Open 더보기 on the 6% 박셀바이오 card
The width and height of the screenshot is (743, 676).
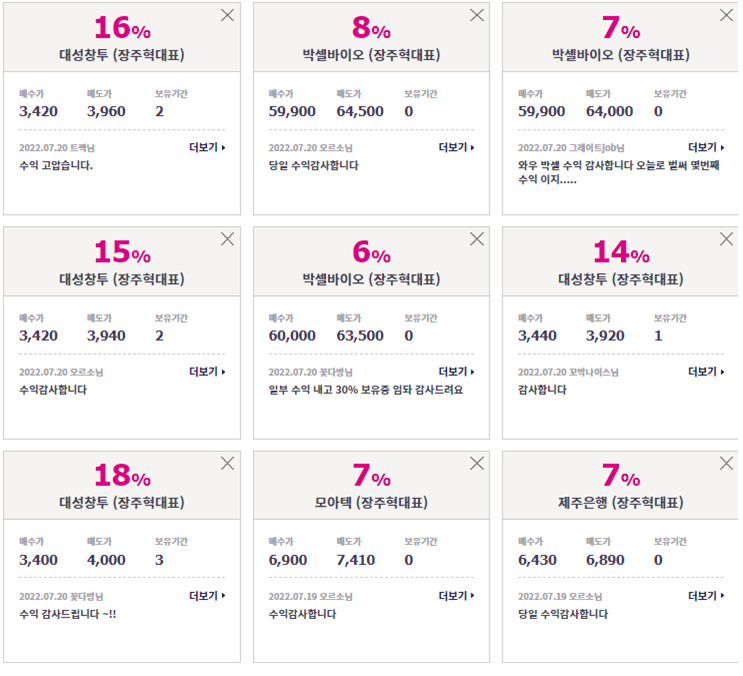[x=456, y=371]
